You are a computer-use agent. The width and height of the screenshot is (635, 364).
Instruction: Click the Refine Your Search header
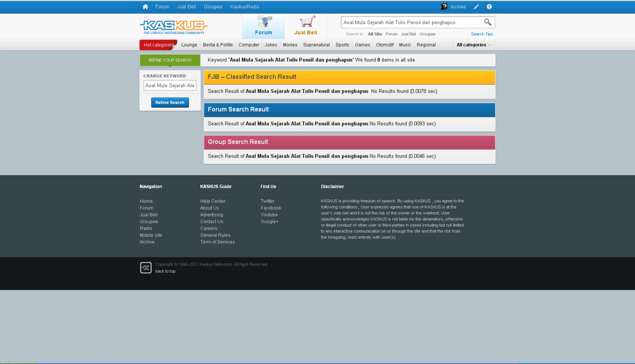pos(170,60)
